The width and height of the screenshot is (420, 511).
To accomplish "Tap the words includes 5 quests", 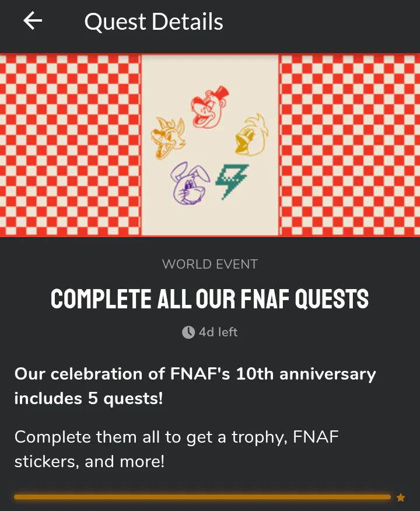I will click(x=89, y=399).
